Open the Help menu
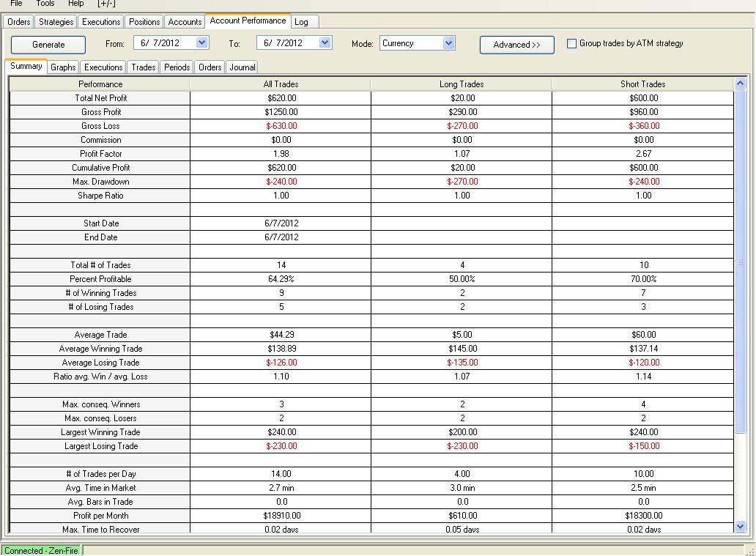The height and width of the screenshot is (556, 756). pos(75,4)
